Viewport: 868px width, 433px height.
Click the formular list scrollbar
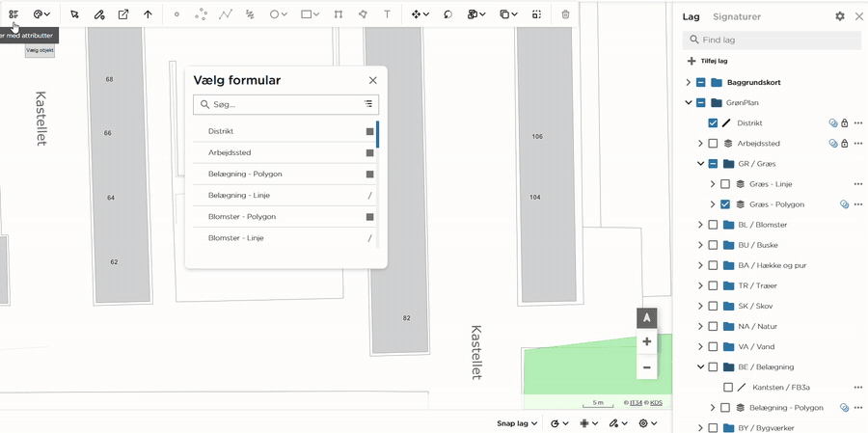click(x=377, y=135)
